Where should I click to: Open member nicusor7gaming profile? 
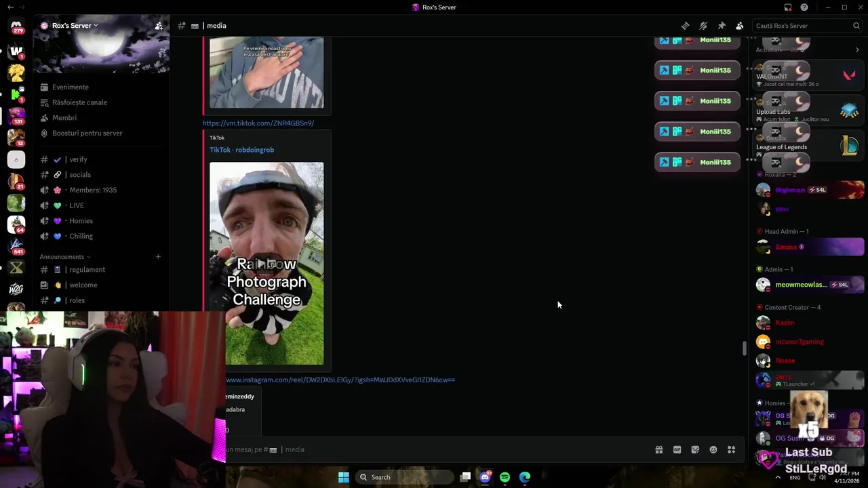[x=810, y=342]
